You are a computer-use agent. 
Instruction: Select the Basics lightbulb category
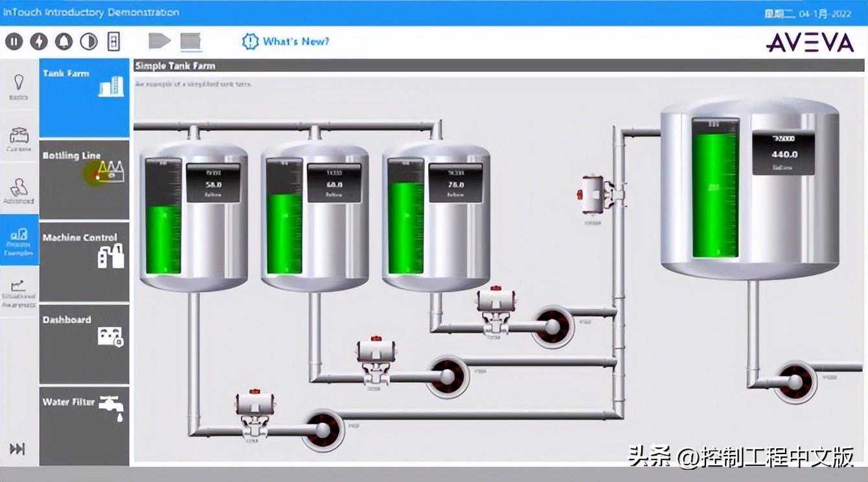point(19,87)
